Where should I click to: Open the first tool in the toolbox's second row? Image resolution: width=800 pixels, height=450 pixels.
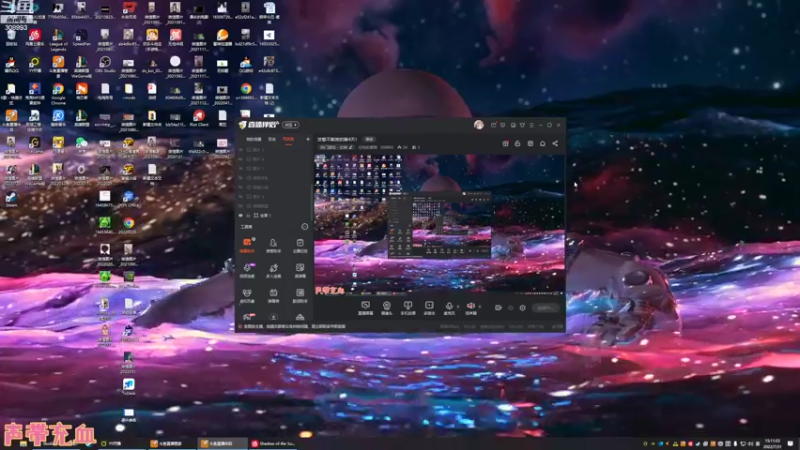(247, 270)
